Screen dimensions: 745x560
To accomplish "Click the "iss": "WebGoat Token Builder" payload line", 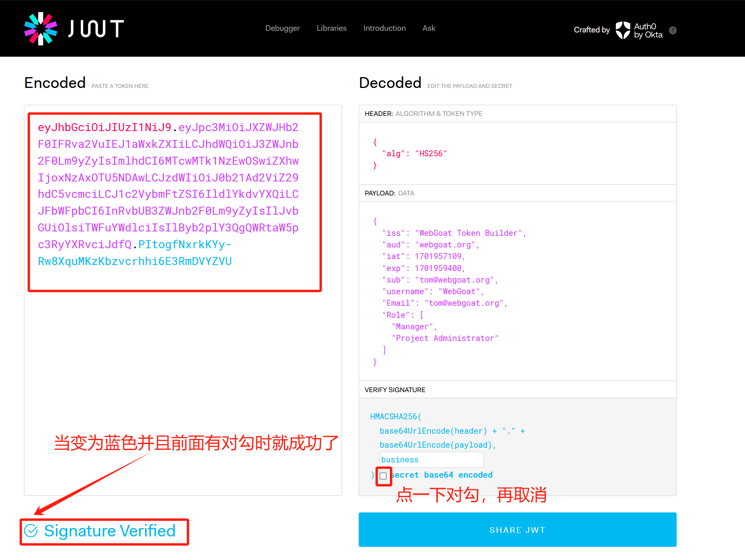I will [x=454, y=233].
